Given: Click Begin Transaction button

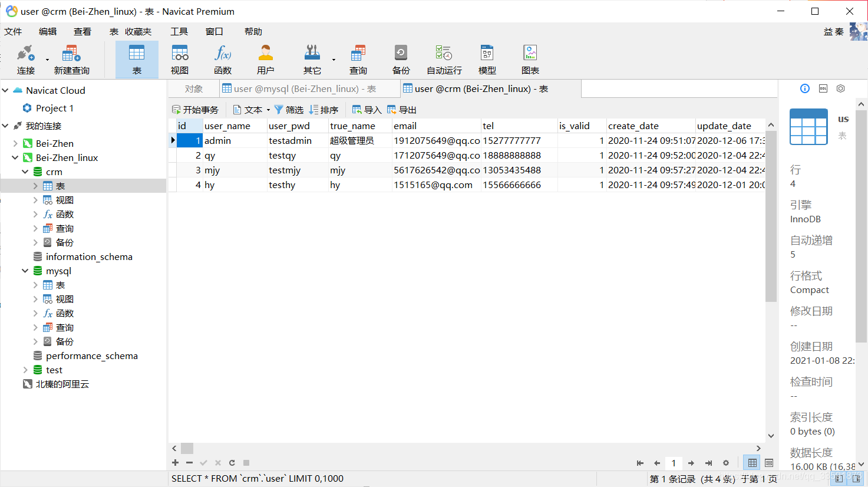Looking at the screenshot, I should pyautogui.click(x=195, y=110).
